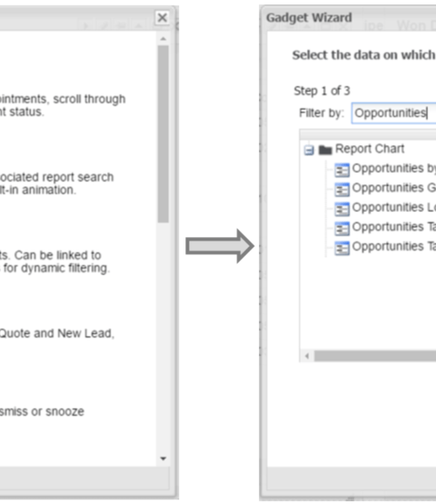Select the 'Report Chart' folder label
Screen dimensions: 436x504
[x=370, y=149]
